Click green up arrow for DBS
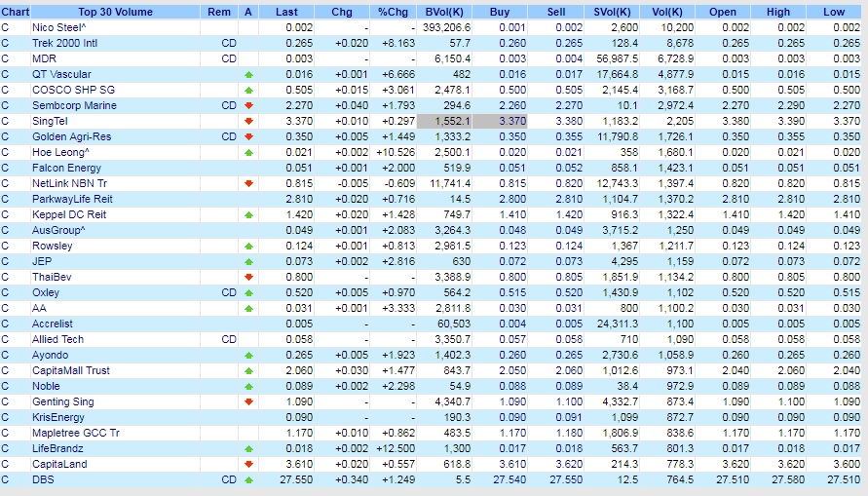This screenshot has width=868, height=496. [x=248, y=480]
